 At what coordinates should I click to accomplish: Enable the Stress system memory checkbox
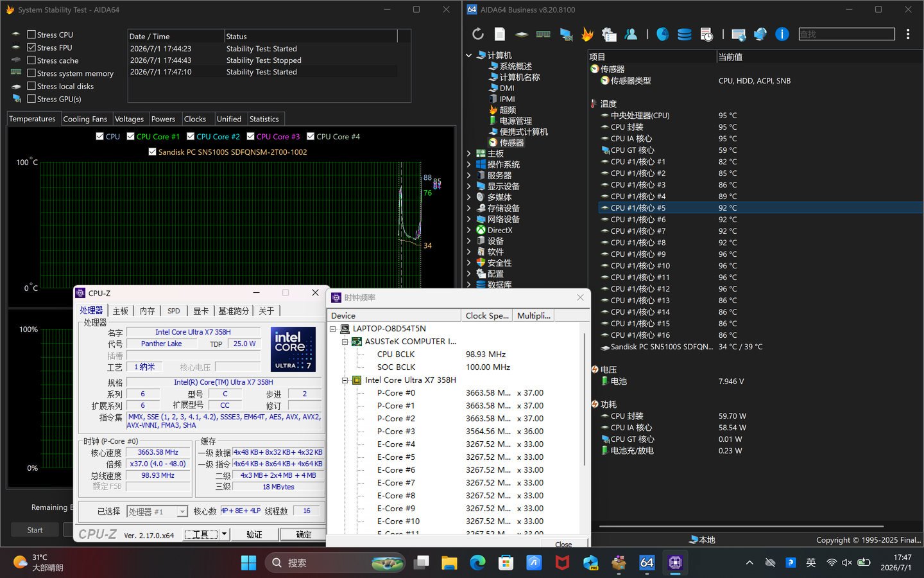(31, 73)
